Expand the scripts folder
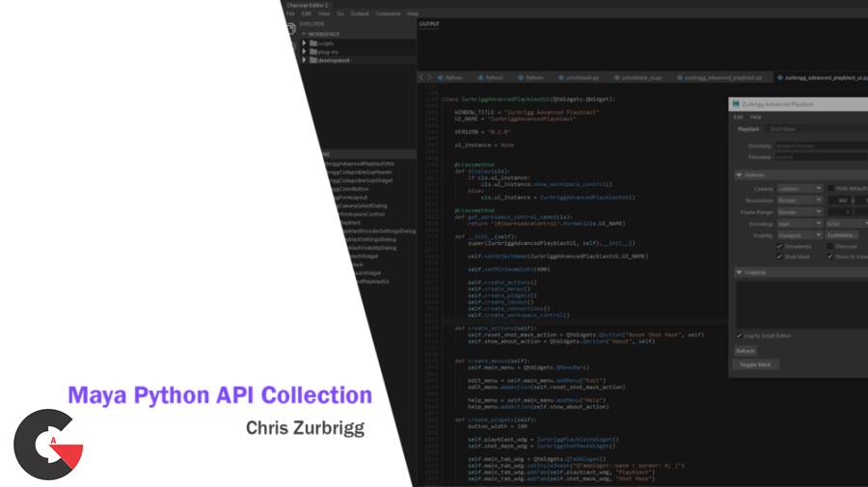The image size is (868, 487). click(304, 43)
